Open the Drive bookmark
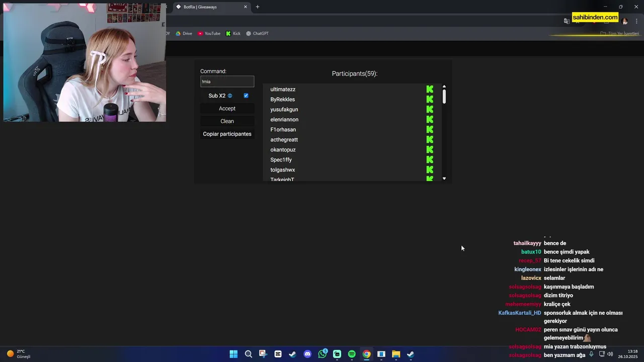The image size is (644, 362). pyautogui.click(x=184, y=33)
